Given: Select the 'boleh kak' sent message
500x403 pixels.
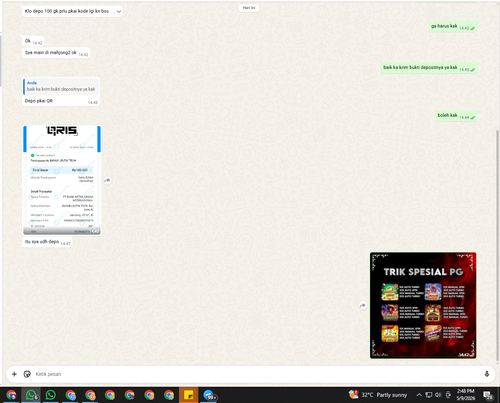Looking at the screenshot, I should point(456,116).
